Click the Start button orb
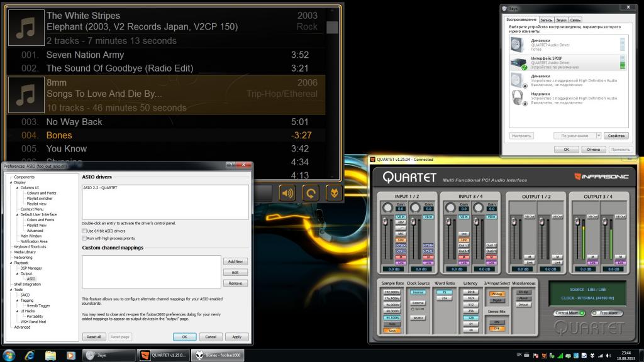 click(9, 355)
